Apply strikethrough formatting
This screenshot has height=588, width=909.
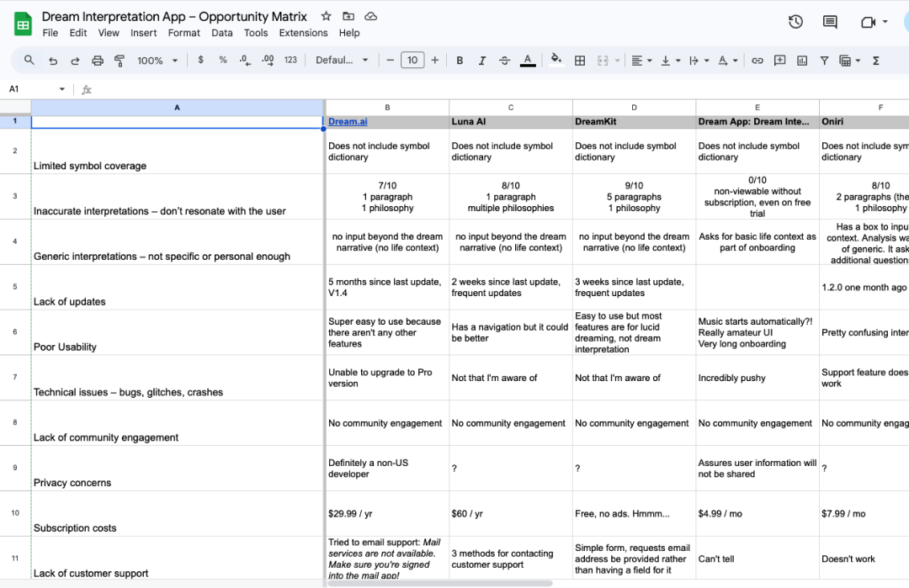(504, 61)
